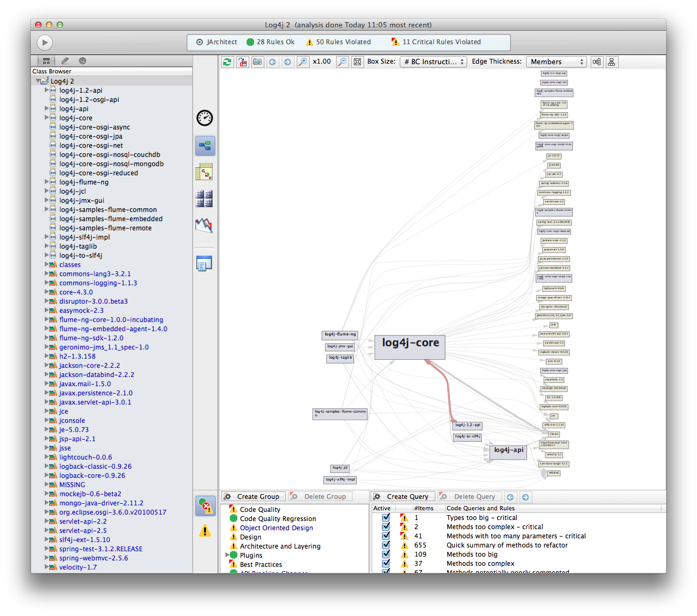This screenshot has width=697, height=616.
Task: Click 28 Rules Ok status
Action: click(271, 42)
